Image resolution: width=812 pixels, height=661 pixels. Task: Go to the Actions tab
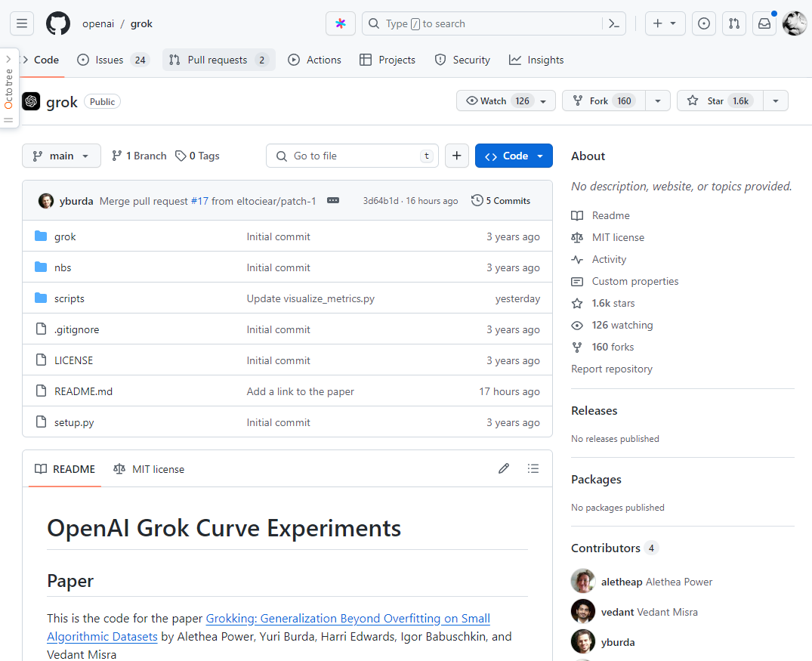pyautogui.click(x=314, y=60)
